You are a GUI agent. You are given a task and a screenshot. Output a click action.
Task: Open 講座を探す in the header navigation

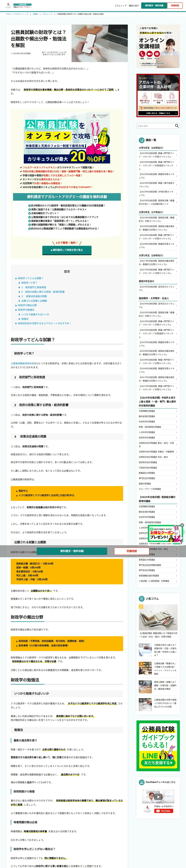point(134,6)
